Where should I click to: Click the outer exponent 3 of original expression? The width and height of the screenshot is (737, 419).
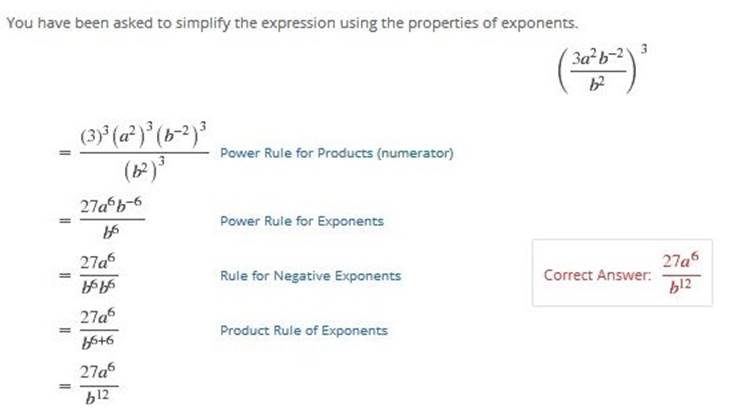tap(644, 49)
